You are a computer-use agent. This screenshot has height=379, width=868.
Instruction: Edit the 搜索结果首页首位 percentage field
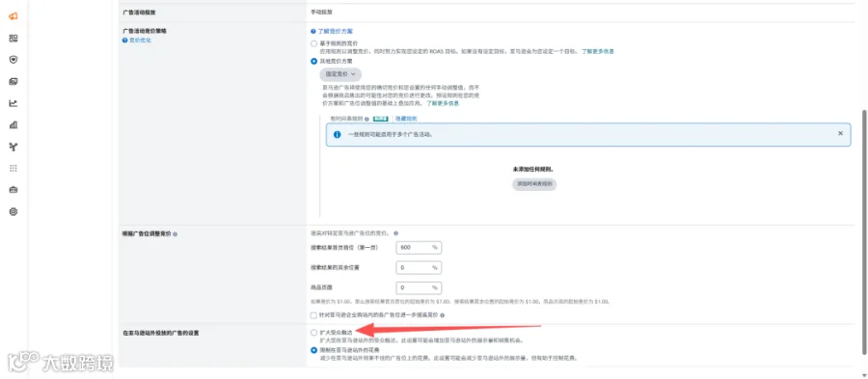coord(420,247)
